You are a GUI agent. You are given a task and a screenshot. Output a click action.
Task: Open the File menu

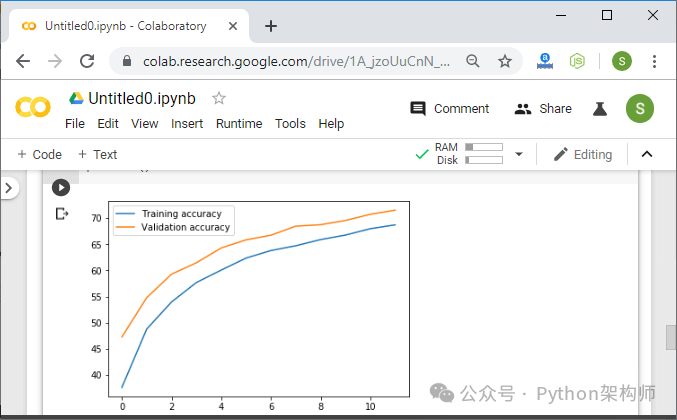(x=75, y=123)
